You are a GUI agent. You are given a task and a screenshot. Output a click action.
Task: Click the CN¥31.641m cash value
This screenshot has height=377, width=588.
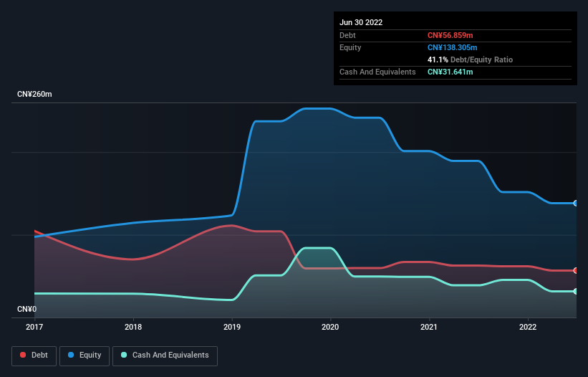[450, 72]
